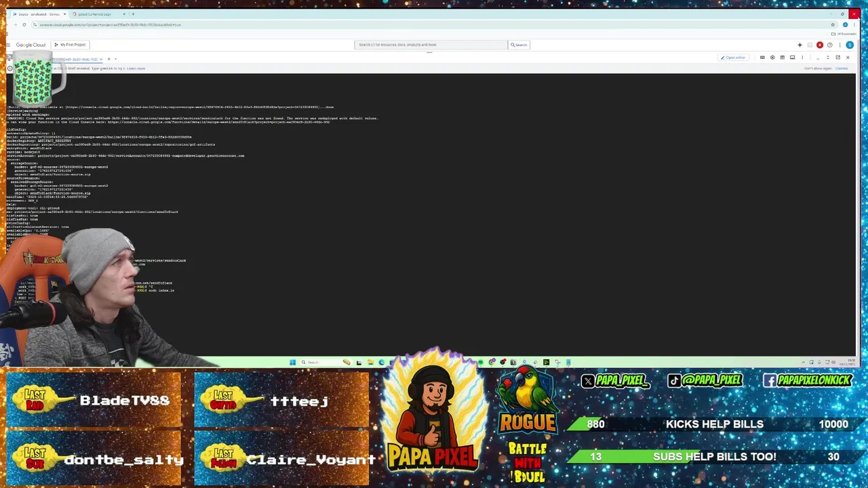The height and width of the screenshot is (488, 868).
Task: Open the Chrome profile avatar
Action: click(x=845, y=25)
